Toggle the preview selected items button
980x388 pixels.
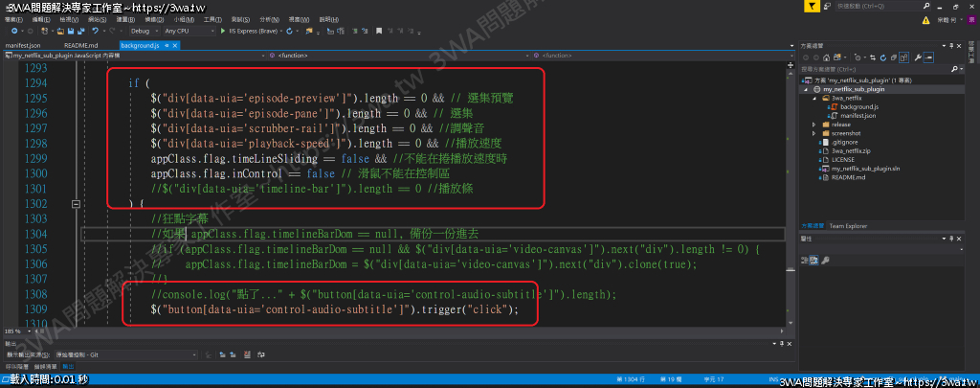click(x=929, y=57)
